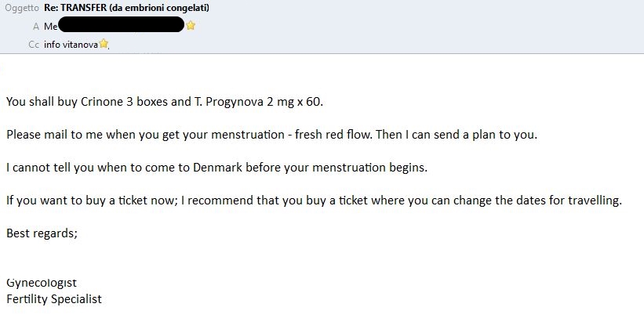Open the info vitanova Cc contact
Image resolution: width=644 pixels, height=318 pixels.
(71, 45)
